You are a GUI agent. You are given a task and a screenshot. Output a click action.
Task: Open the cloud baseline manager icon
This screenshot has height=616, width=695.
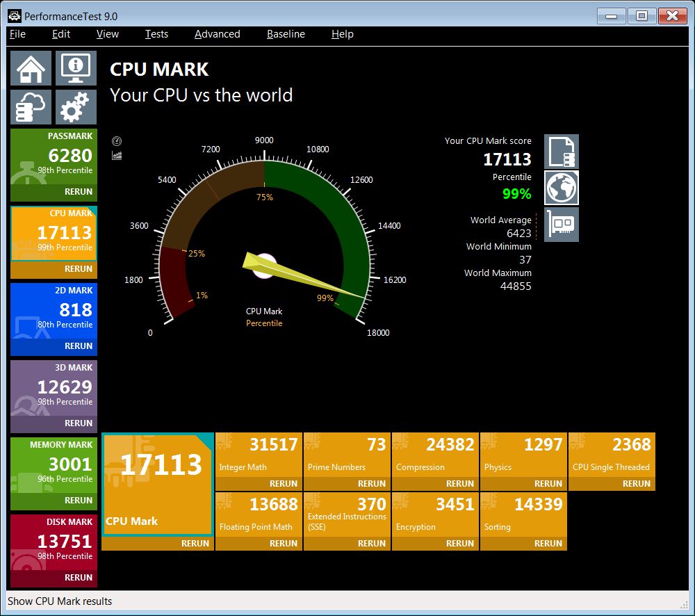[31, 107]
